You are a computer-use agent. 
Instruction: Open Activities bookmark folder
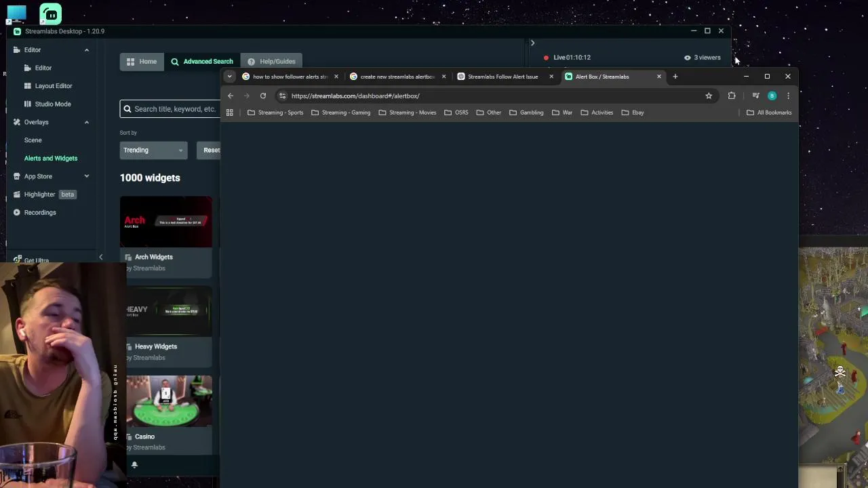point(597,113)
